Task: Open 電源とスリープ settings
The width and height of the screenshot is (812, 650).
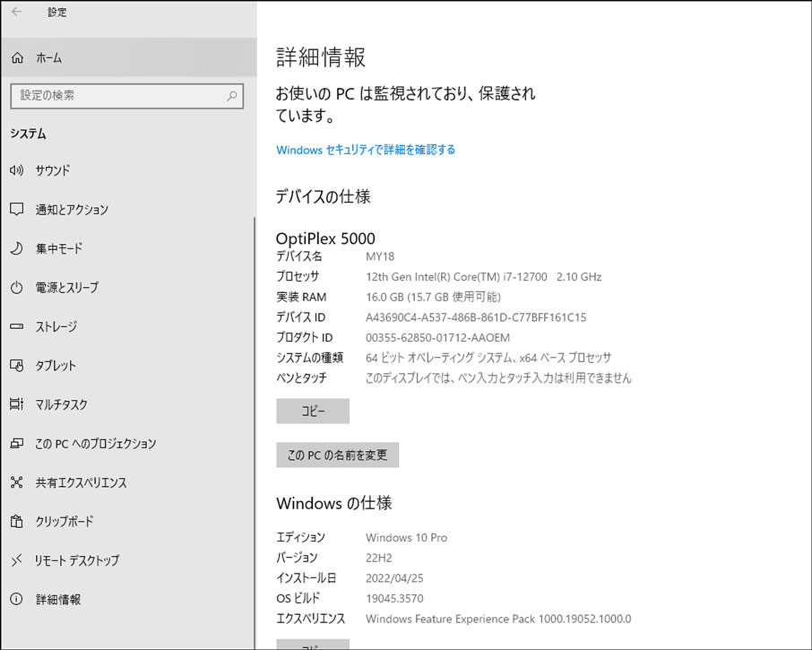Action: (x=128, y=287)
